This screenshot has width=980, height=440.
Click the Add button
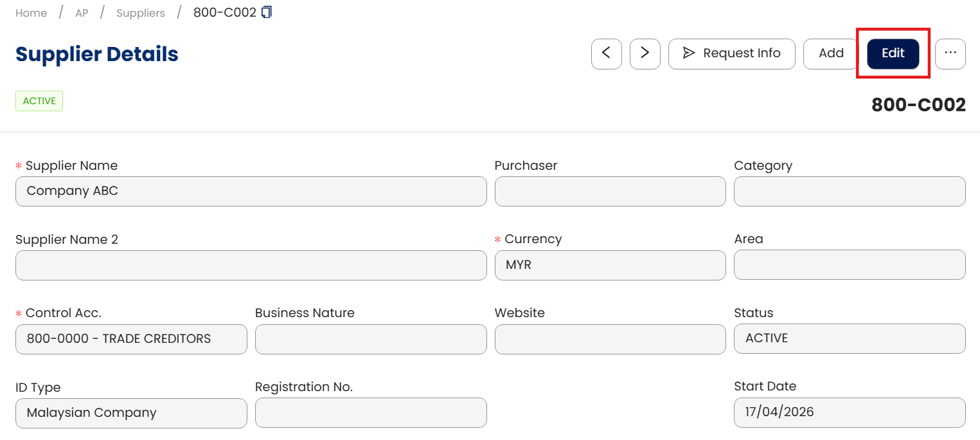(830, 53)
